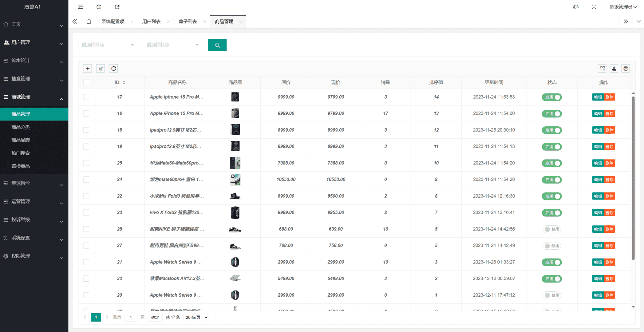Collapse the 商城管理 sidebar menu
644x332 pixels.
[x=34, y=97]
